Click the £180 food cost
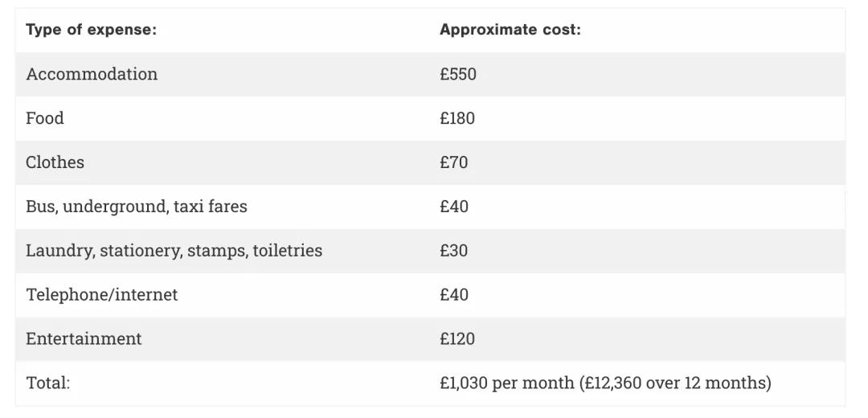Viewport: 868px width, 418px height. (457, 118)
